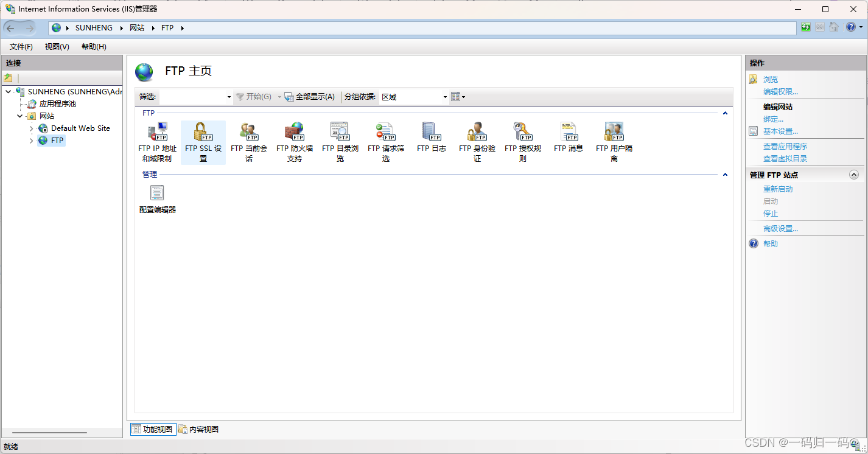Open the FTP SSL settings icon

tap(203, 142)
